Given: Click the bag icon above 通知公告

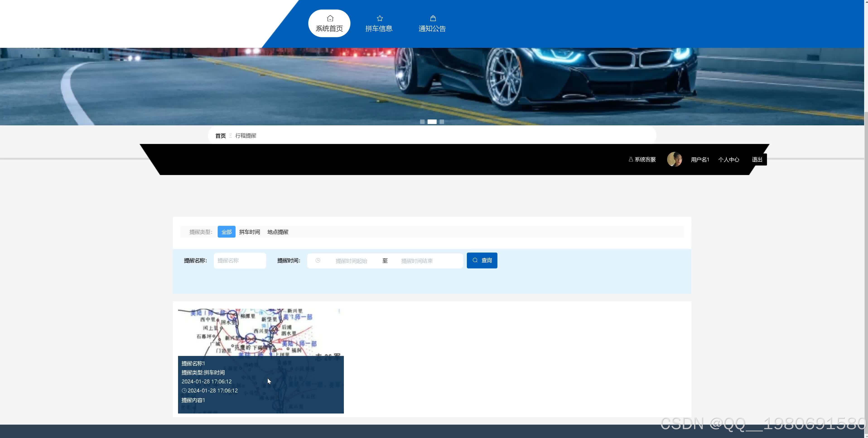Looking at the screenshot, I should coord(433,18).
